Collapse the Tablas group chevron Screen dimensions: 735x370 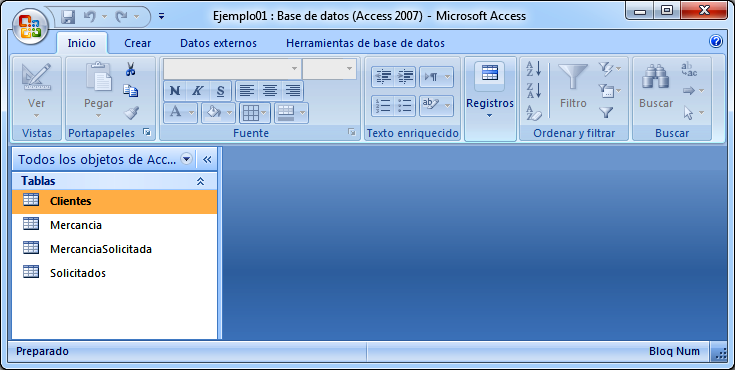tap(201, 181)
